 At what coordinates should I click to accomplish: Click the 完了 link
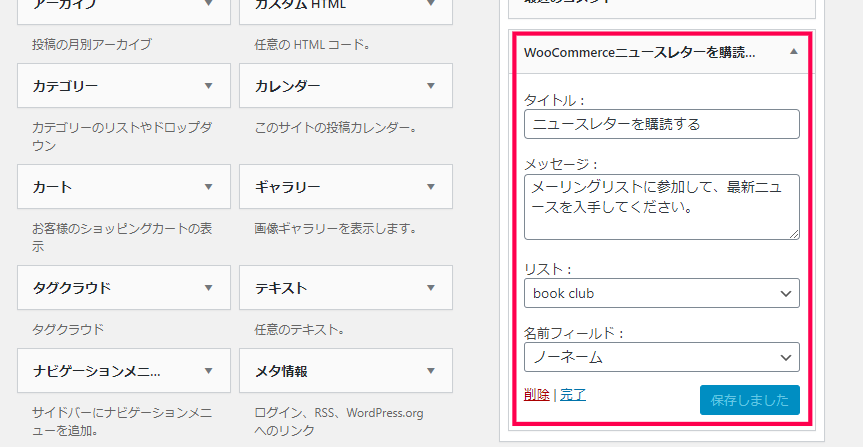(x=573, y=394)
